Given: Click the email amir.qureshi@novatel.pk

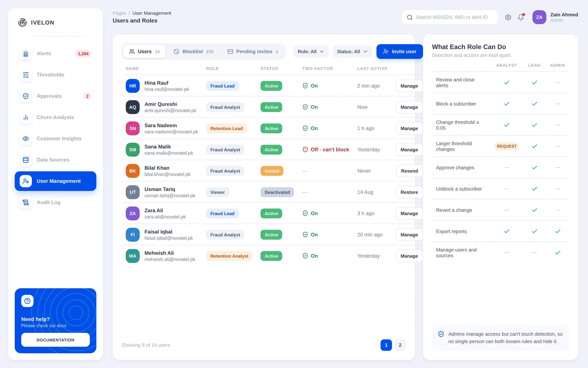Looking at the screenshot, I should click(x=170, y=110).
